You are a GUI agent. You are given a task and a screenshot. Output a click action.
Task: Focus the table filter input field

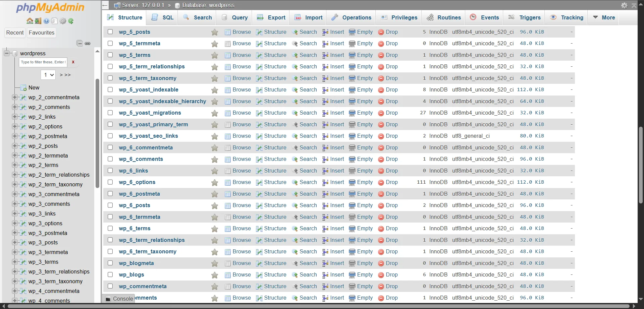43,62
